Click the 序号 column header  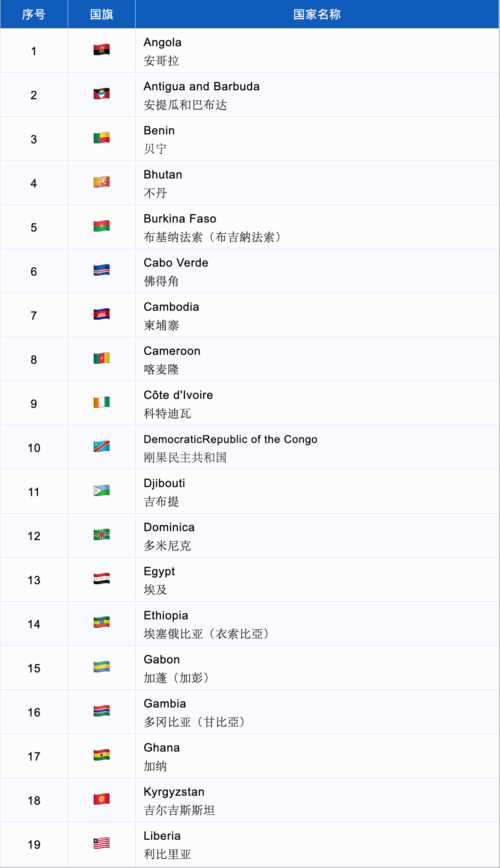34,15
